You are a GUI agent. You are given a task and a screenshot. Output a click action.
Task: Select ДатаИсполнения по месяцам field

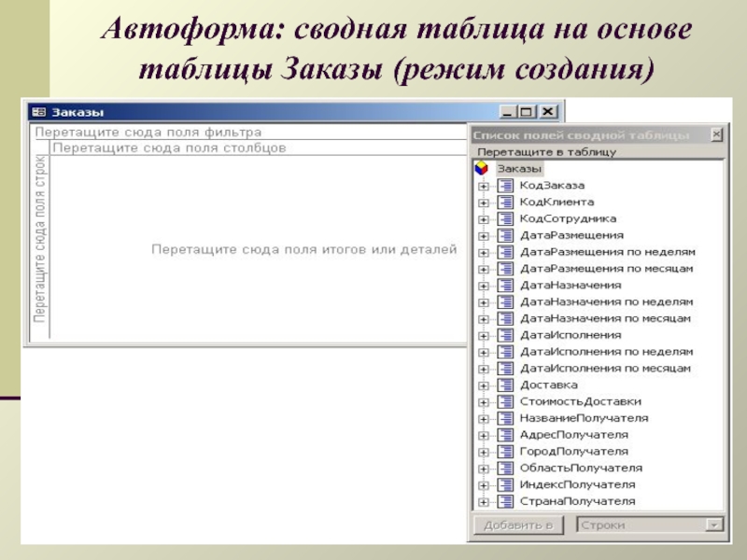click(605, 369)
